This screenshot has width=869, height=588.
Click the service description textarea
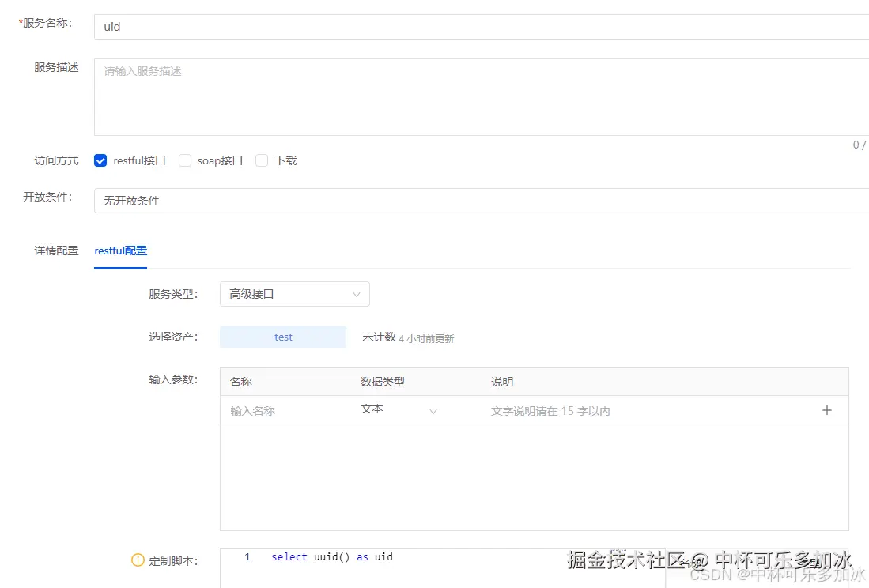[x=316, y=95]
